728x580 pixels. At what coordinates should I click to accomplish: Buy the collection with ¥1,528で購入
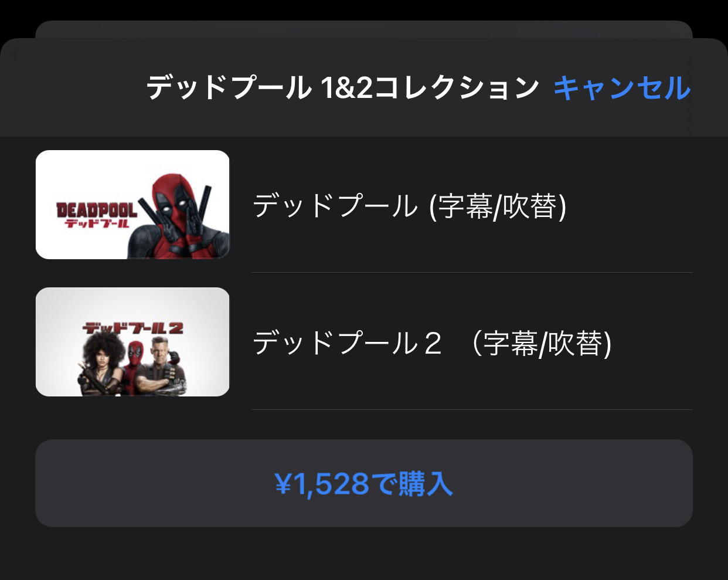coord(364,483)
